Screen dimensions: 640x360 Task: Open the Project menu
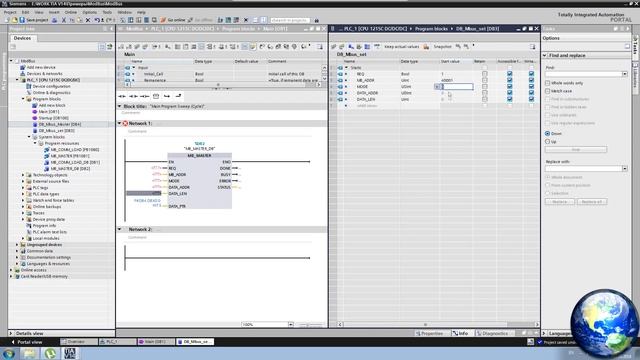coord(10,12)
